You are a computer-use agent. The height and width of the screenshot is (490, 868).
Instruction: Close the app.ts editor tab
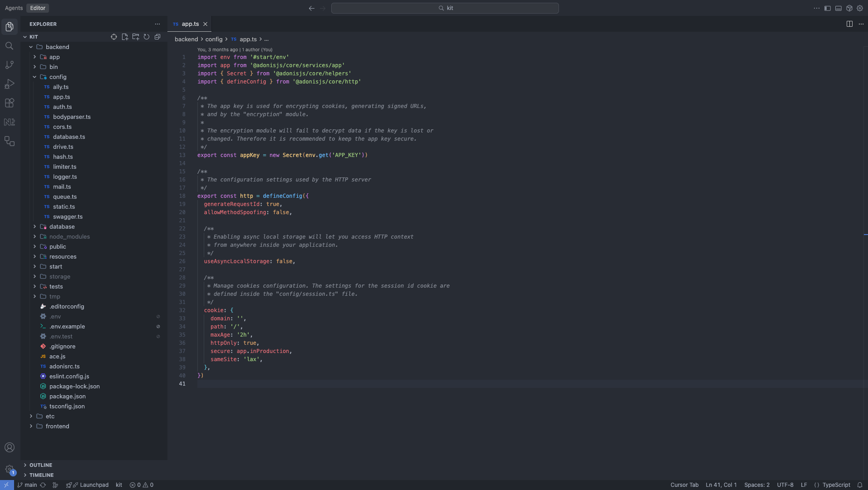[206, 24]
